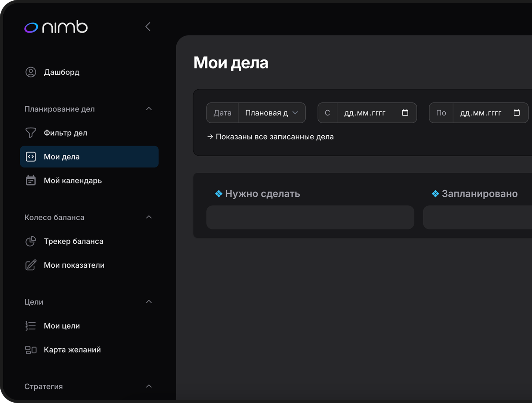Click the Дата filter label
Screen dimensions: 532x403
point(222,113)
